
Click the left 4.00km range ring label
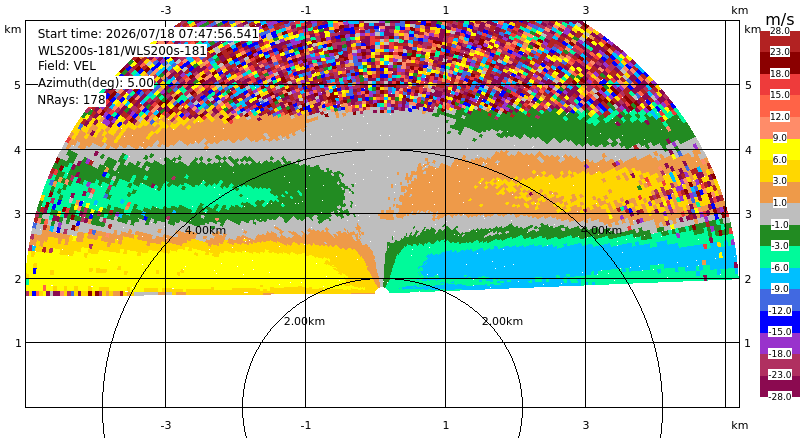[205, 230]
